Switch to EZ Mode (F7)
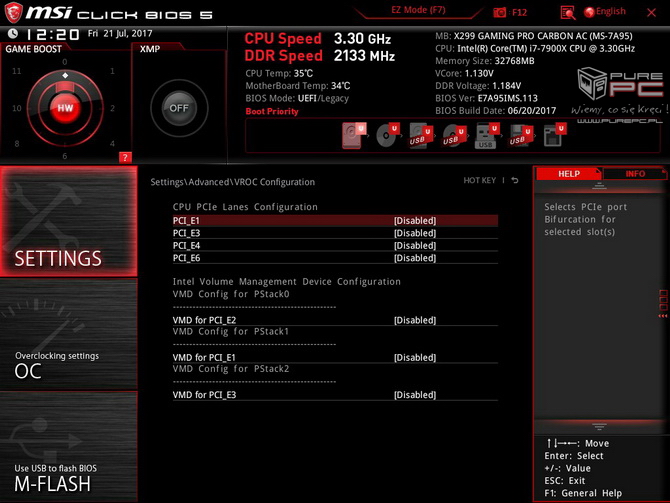This screenshot has height=503, width=670. 418,10
